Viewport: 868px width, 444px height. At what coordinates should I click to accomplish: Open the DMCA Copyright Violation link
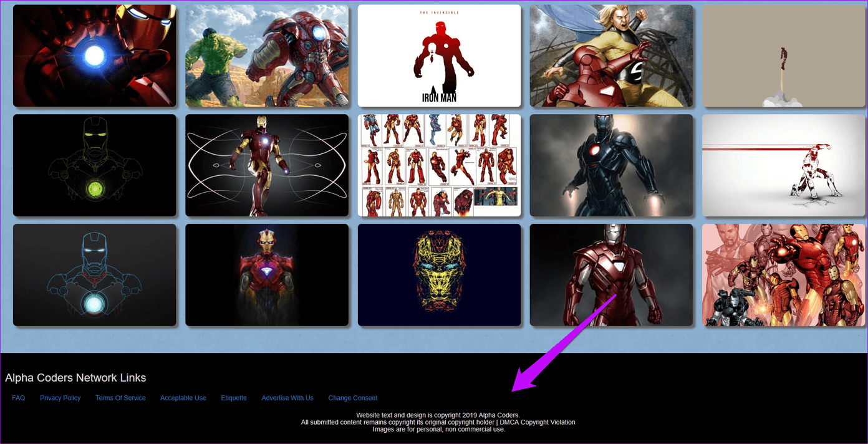(538, 422)
